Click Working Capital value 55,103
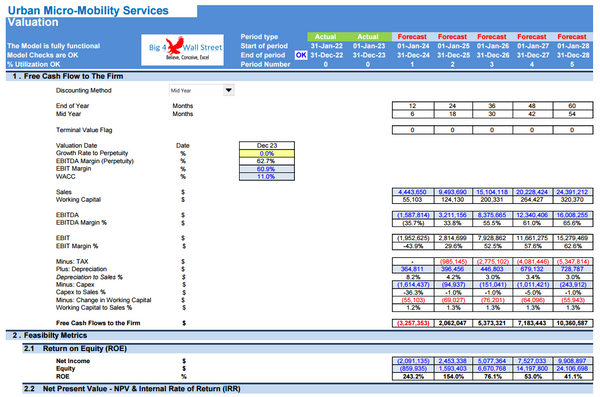Screen dimensions: 600x397 coord(412,200)
